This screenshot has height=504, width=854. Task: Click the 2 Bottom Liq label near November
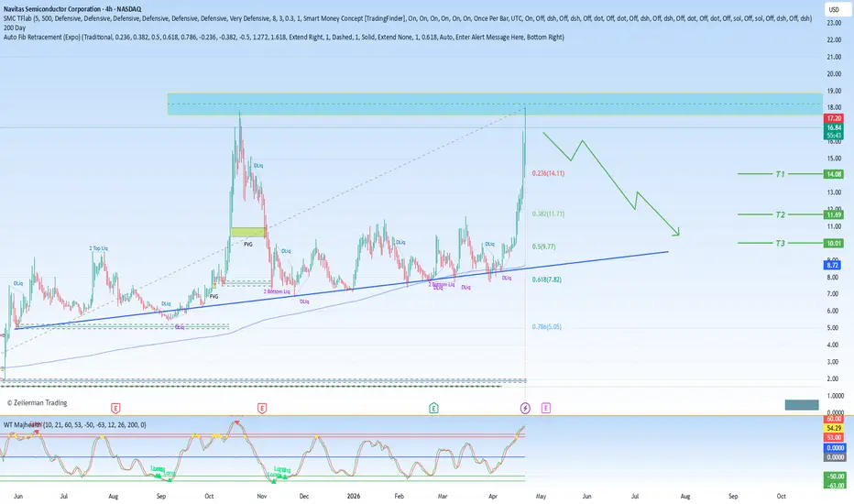(278, 291)
